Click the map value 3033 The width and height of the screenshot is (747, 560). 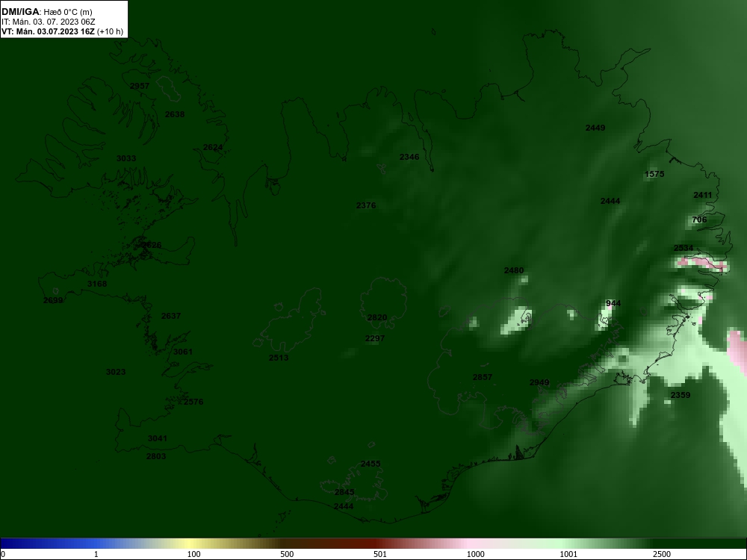(x=126, y=158)
